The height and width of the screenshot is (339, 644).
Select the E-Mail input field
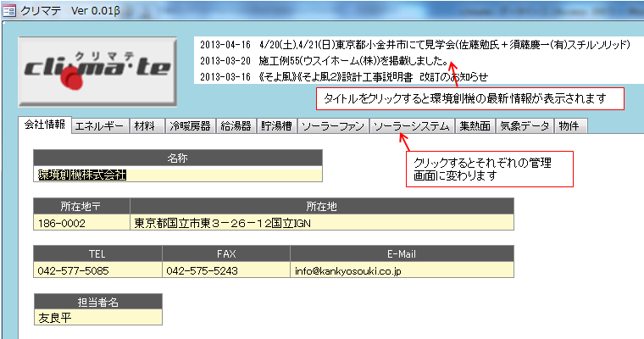click(402, 270)
